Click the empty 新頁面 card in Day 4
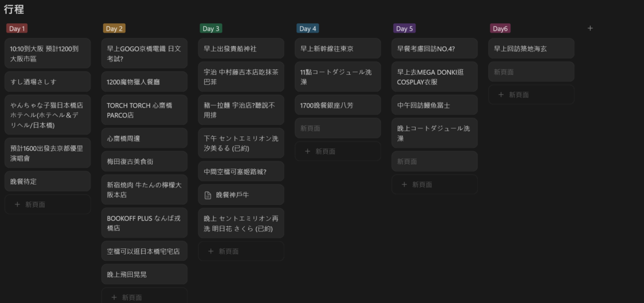644x303 pixels. point(338,128)
